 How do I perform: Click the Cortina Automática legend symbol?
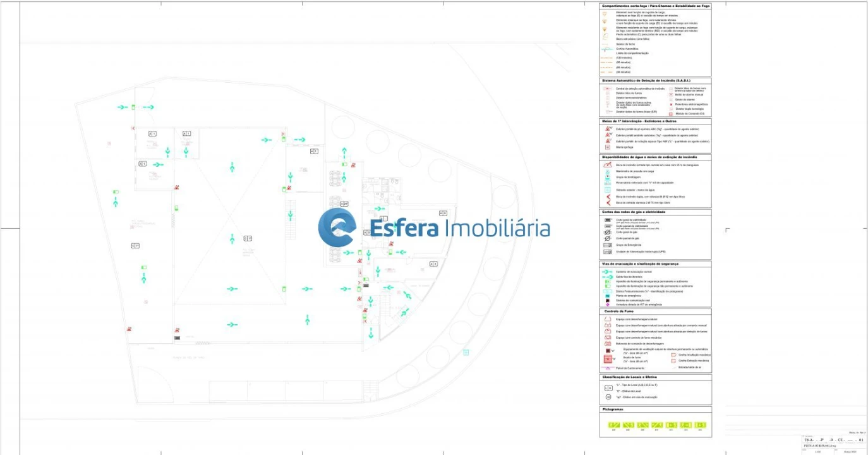(607, 49)
